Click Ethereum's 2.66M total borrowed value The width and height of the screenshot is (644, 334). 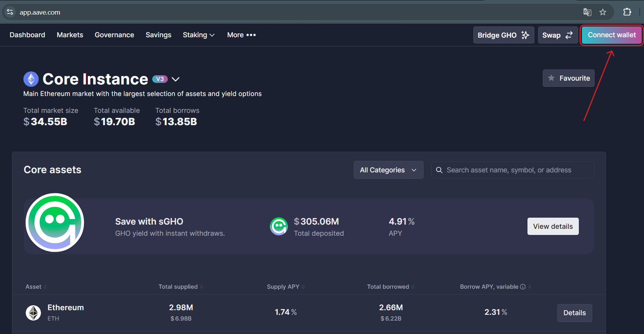pyautogui.click(x=391, y=308)
